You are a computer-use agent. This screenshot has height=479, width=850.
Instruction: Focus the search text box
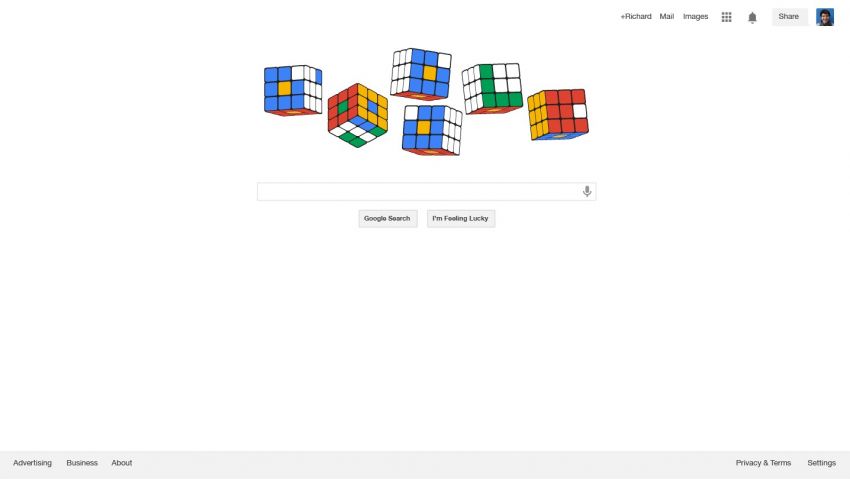coord(418,191)
